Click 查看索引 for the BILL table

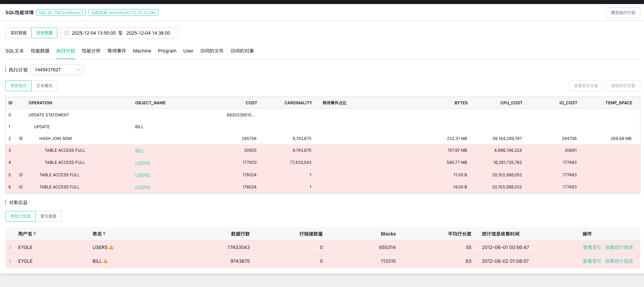(592, 261)
